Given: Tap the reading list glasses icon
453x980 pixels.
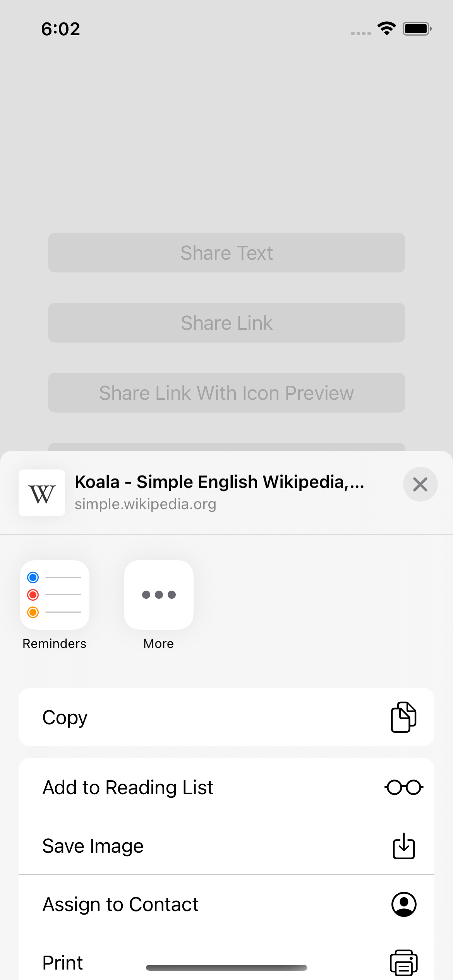Looking at the screenshot, I should 403,787.
